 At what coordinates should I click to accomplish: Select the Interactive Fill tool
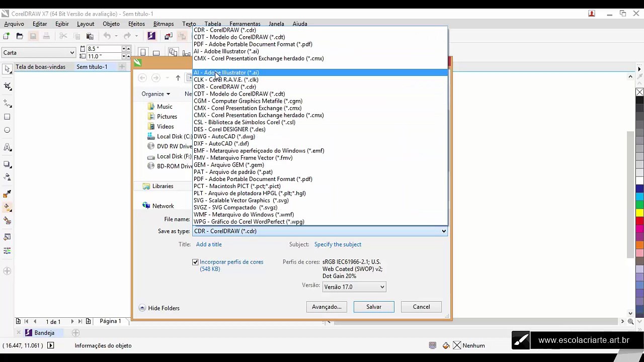tap(7, 207)
